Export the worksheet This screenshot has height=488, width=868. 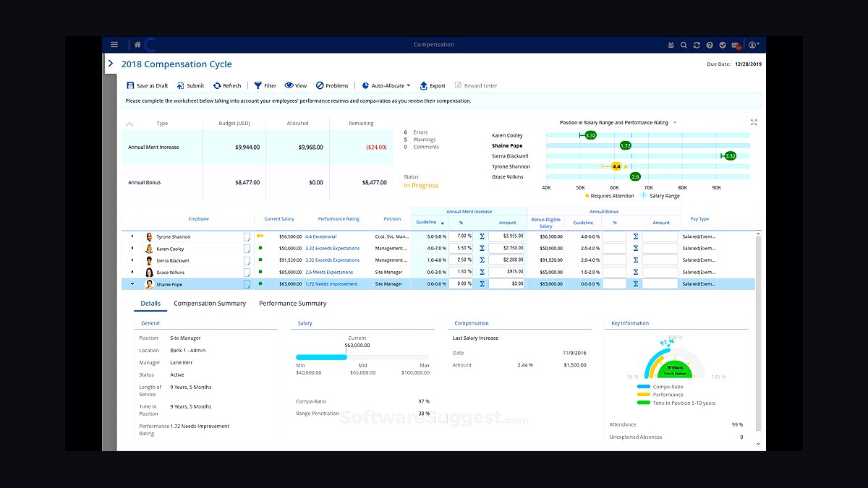tap(433, 85)
